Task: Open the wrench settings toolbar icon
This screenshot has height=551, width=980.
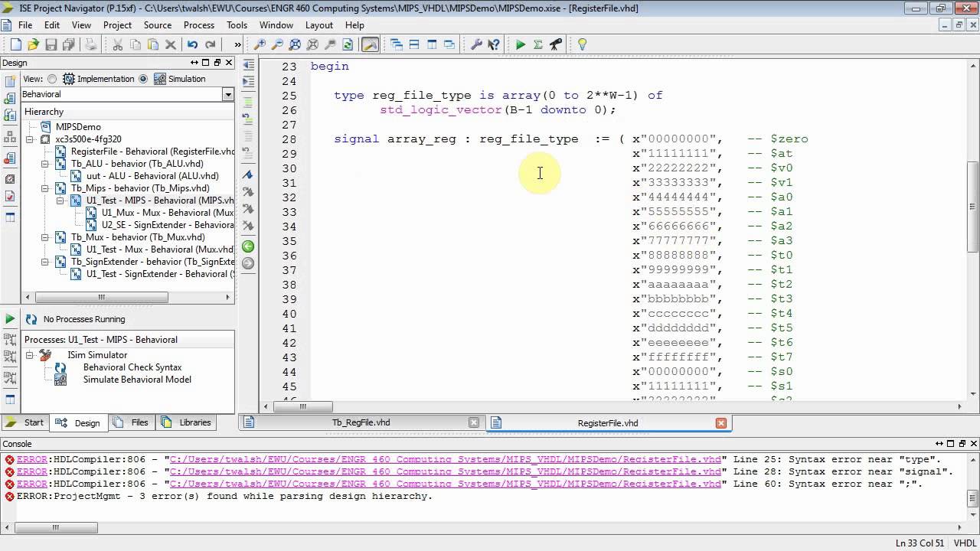Action: pyautogui.click(x=476, y=44)
